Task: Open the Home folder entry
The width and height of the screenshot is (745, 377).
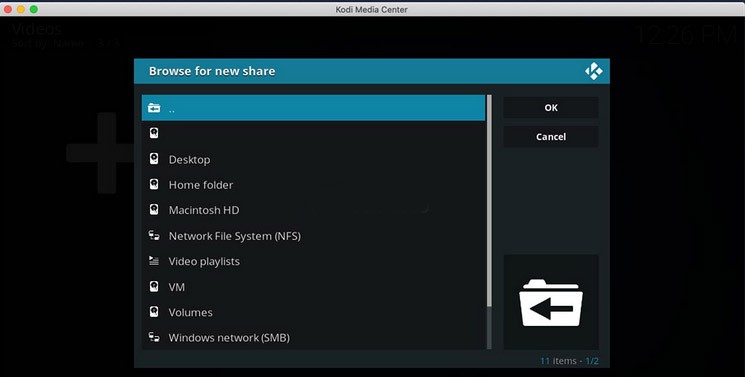Action: pos(314,184)
